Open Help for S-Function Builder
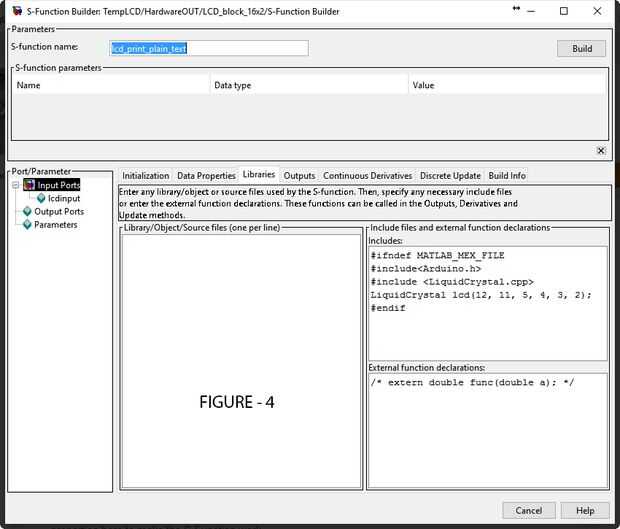Image resolution: width=620 pixels, height=529 pixels. point(585,510)
